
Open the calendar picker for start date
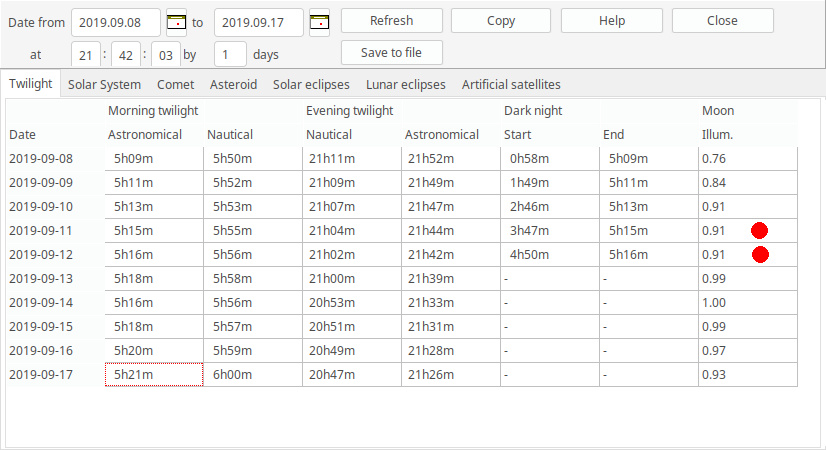coord(176,21)
